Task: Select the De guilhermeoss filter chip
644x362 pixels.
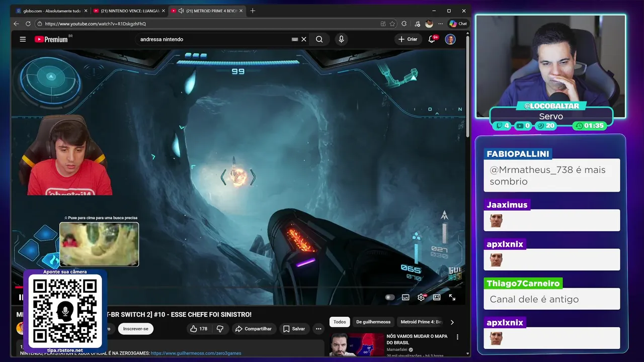Action: click(x=373, y=322)
